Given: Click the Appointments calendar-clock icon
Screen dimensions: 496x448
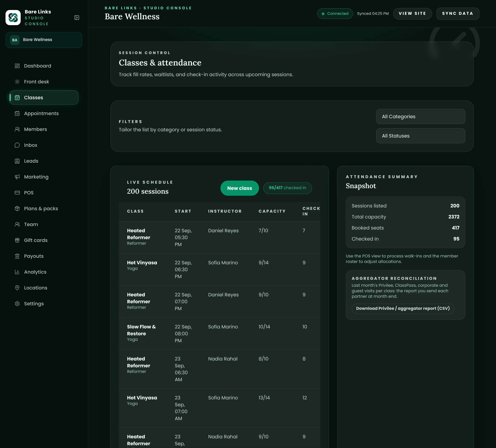Looking at the screenshot, I should tap(17, 114).
